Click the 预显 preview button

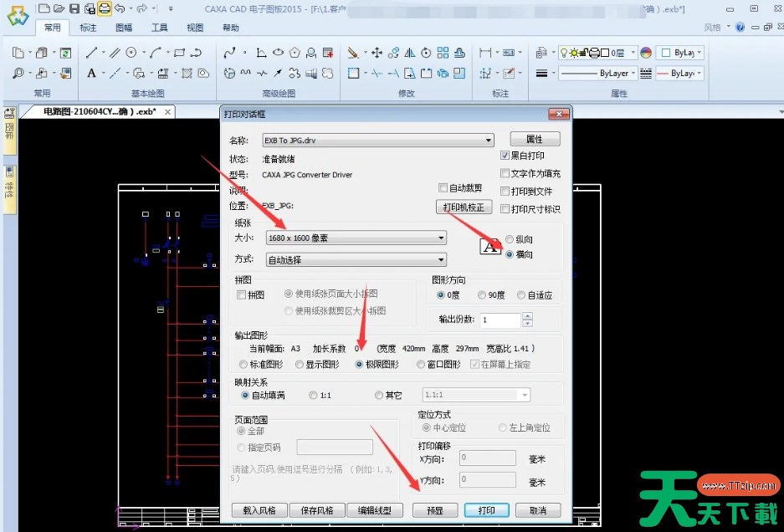[x=435, y=510]
